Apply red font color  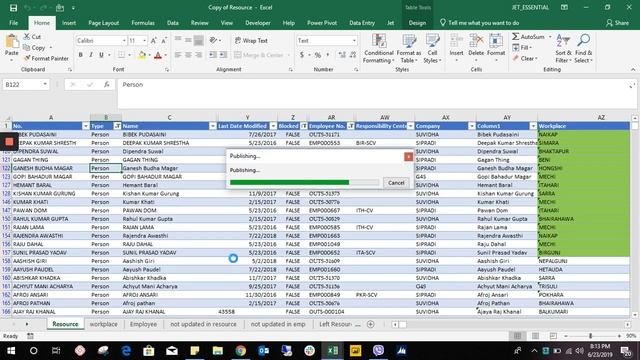(158, 55)
